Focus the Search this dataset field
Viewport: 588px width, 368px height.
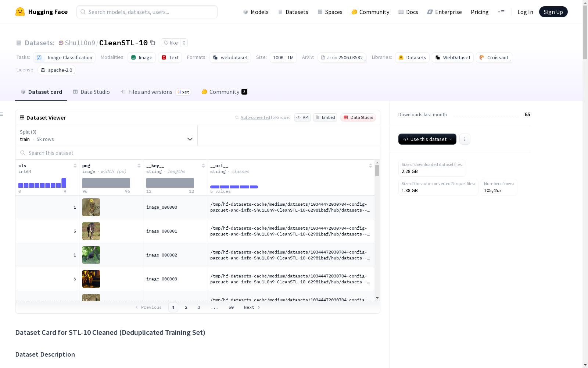[198, 153]
